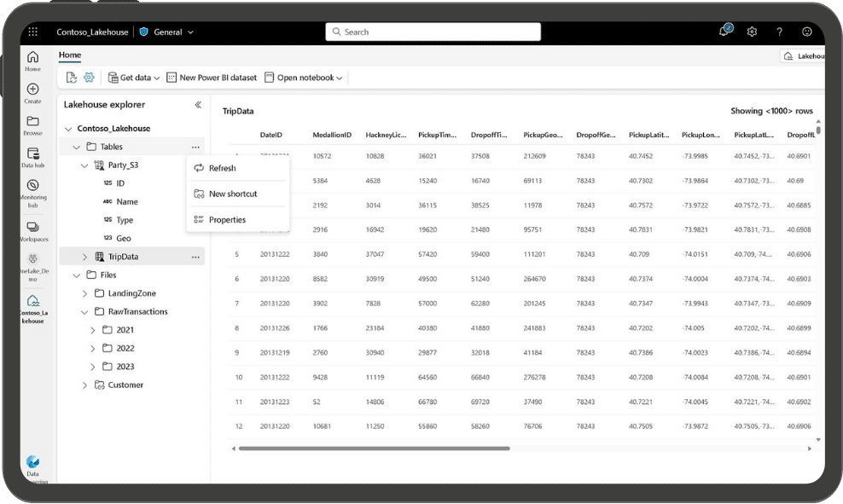
Task: Collapse the Lakehouse explorer panel
Action: click(x=198, y=105)
